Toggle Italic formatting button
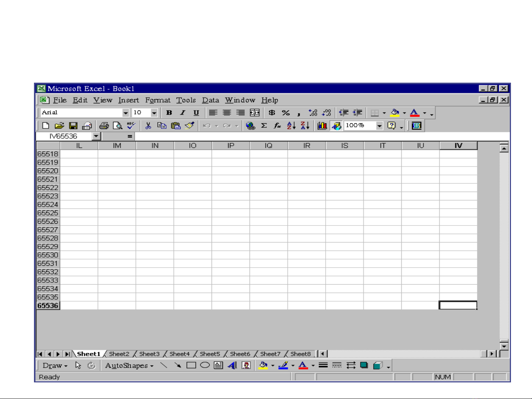The width and height of the screenshot is (532, 399). coord(183,113)
